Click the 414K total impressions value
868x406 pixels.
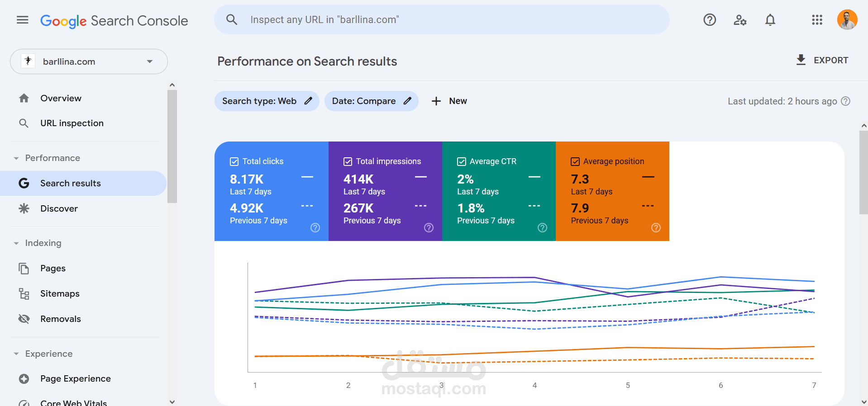click(x=358, y=179)
